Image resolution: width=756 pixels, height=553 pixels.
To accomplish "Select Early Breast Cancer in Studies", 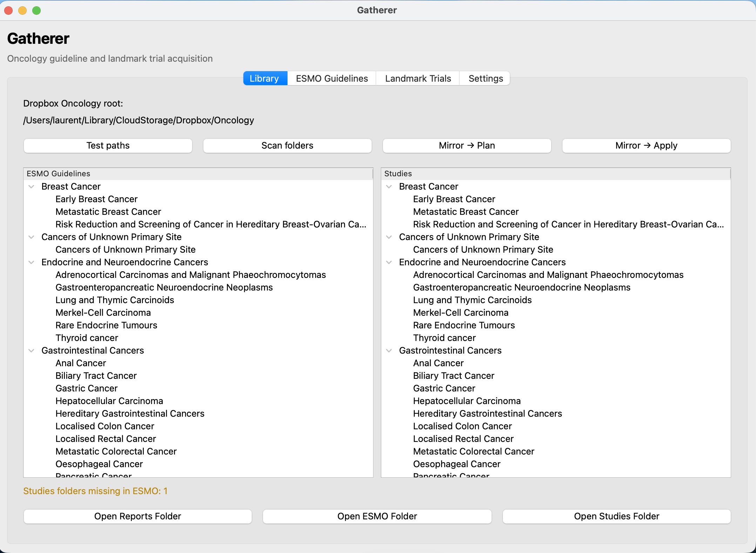I will (x=556, y=199).
